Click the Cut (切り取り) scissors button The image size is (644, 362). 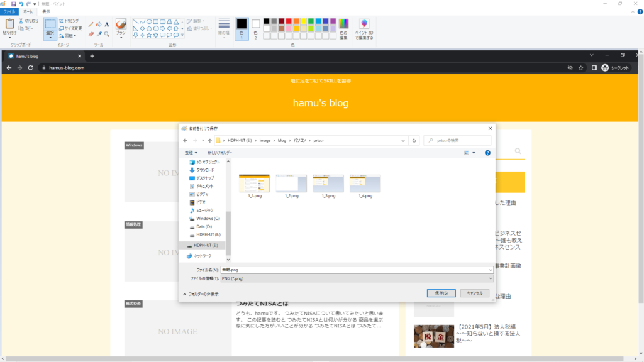(29, 21)
